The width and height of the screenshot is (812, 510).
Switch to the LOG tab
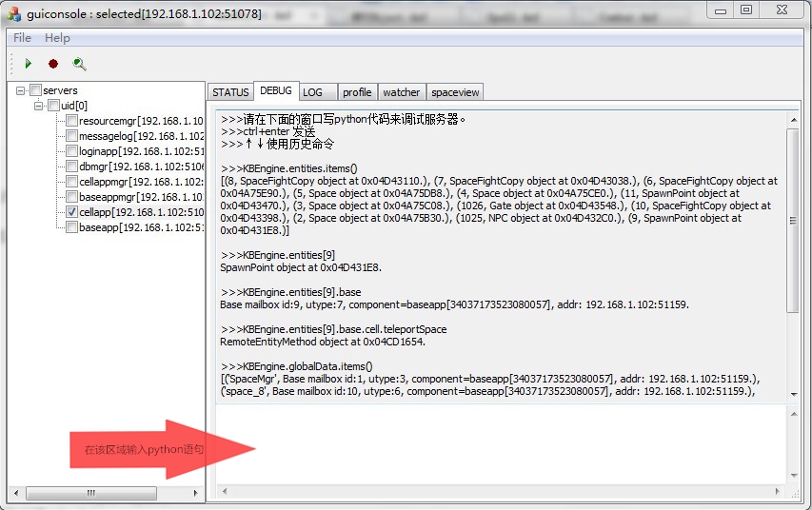pyautogui.click(x=312, y=92)
